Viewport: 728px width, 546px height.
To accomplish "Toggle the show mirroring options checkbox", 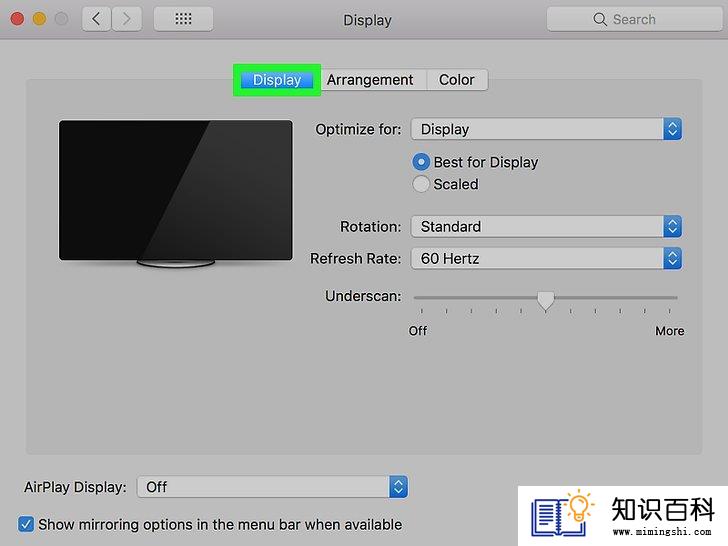I will pyautogui.click(x=26, y=524).
